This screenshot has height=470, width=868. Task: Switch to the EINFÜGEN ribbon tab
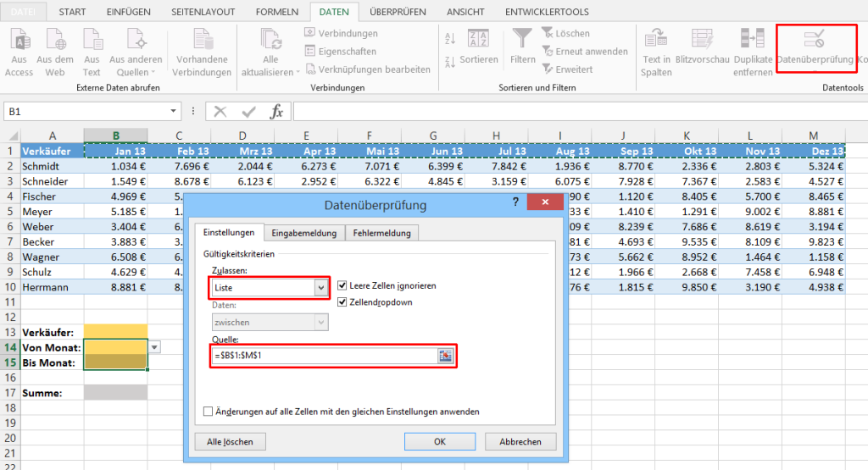coord(129,12)
